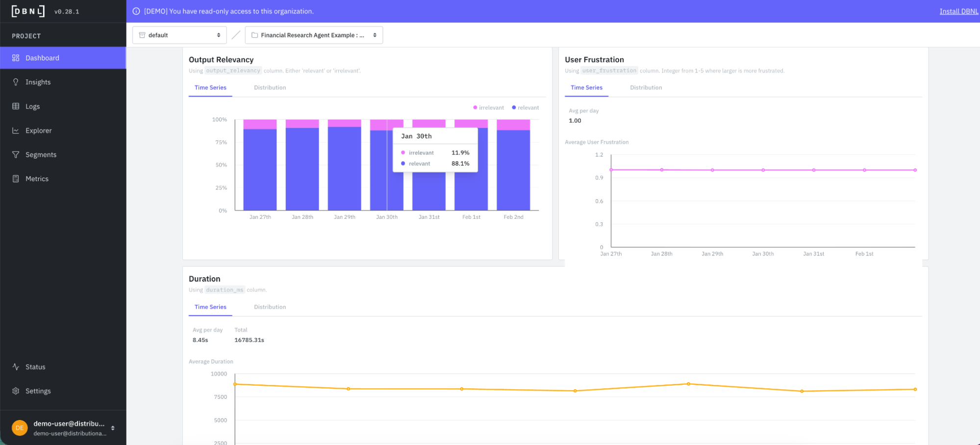Click the demo-user@distribu... account name
This screenshot has height=445, width=980.
69,423
